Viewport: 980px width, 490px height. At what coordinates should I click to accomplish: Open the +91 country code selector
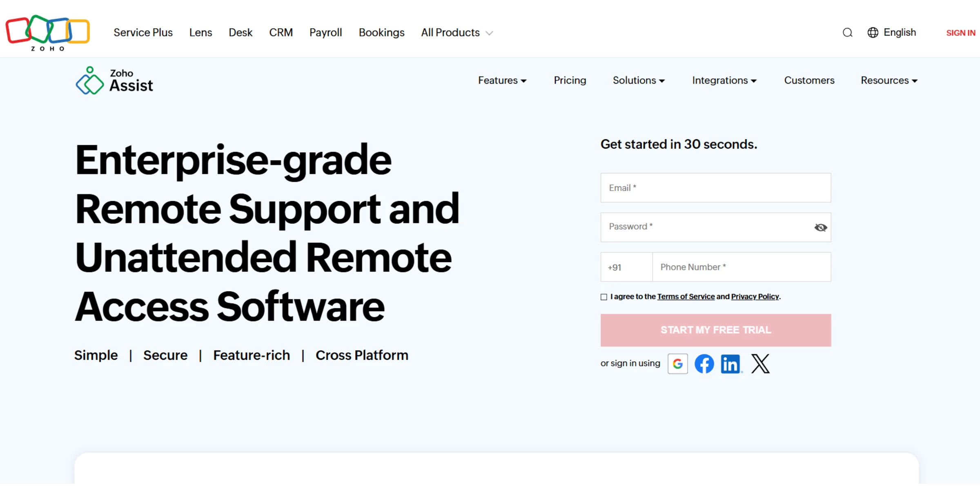[x=626, y=267]
